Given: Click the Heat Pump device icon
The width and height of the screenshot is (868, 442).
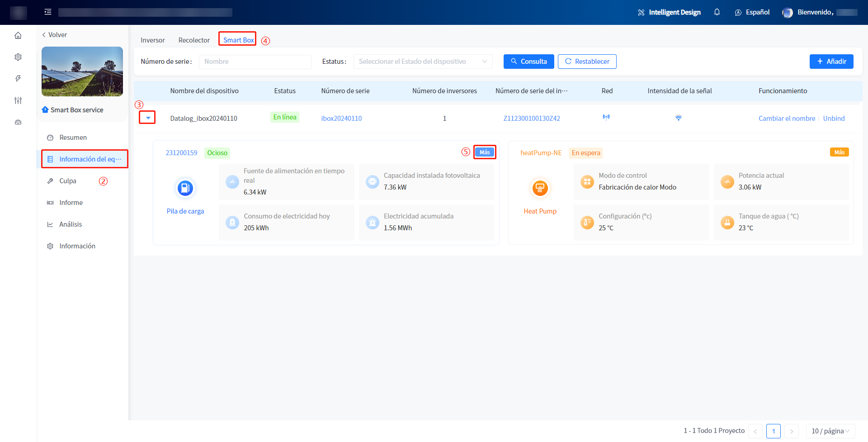Looking at the screenshot, I should 540,188.
